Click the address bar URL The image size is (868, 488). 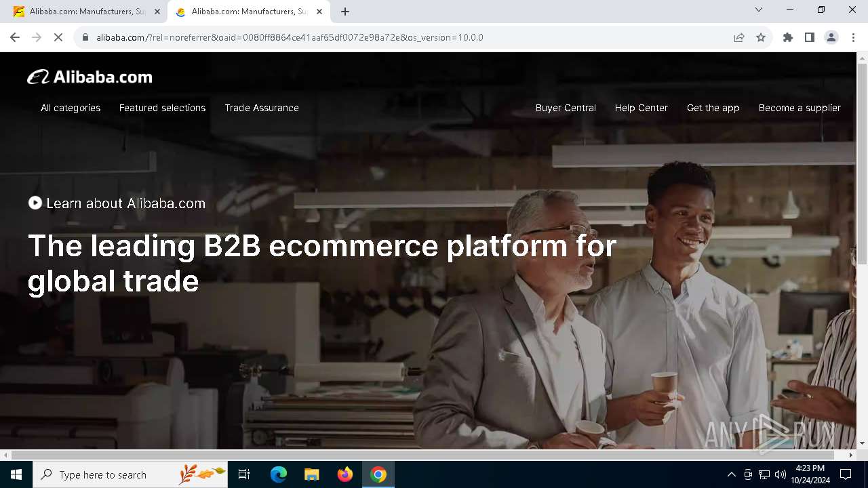coord(290,37)
